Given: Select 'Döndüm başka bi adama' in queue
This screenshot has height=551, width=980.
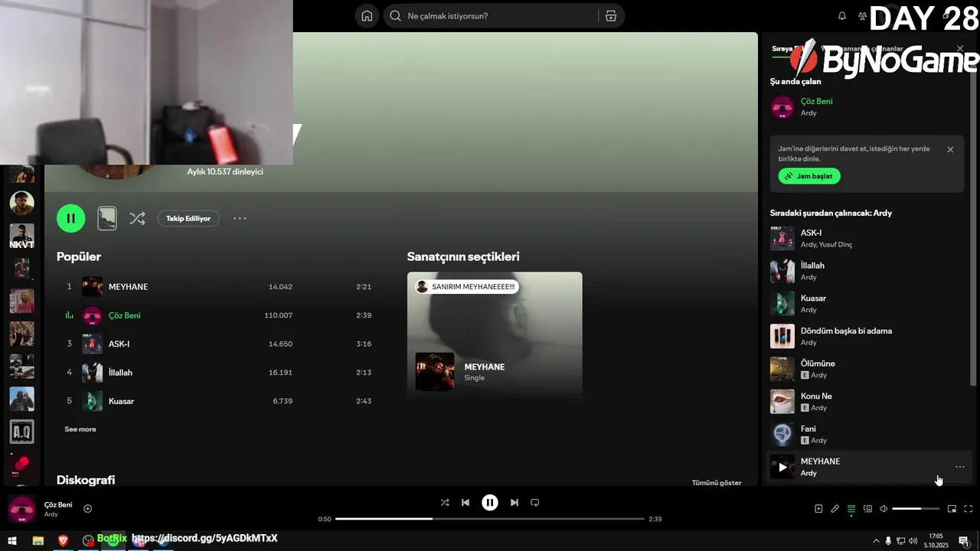Looking at the screenshot, I should point(867,337).
